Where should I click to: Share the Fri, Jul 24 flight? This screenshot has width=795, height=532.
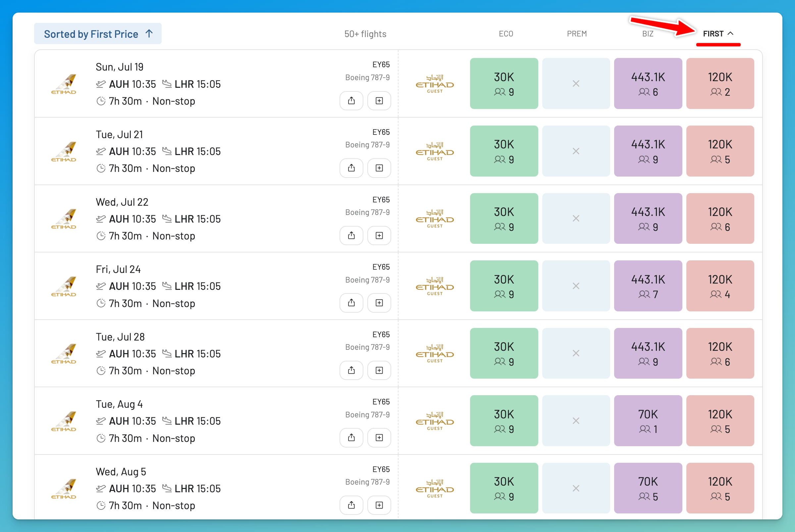351,303
